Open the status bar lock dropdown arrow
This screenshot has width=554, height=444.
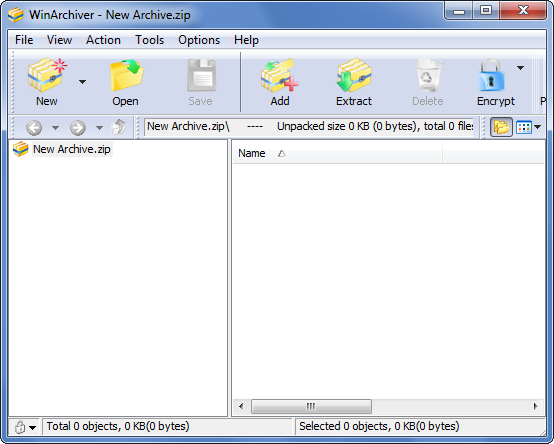pos(33,428)
